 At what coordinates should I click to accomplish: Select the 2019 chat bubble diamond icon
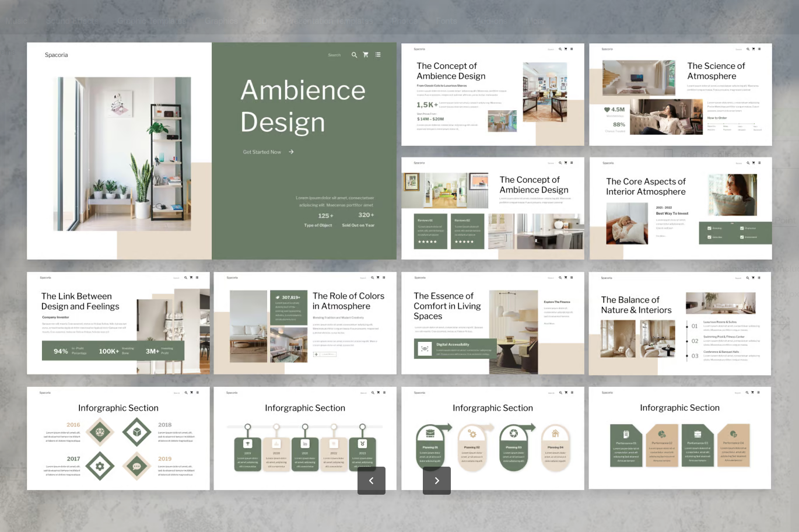coord(136,466)
